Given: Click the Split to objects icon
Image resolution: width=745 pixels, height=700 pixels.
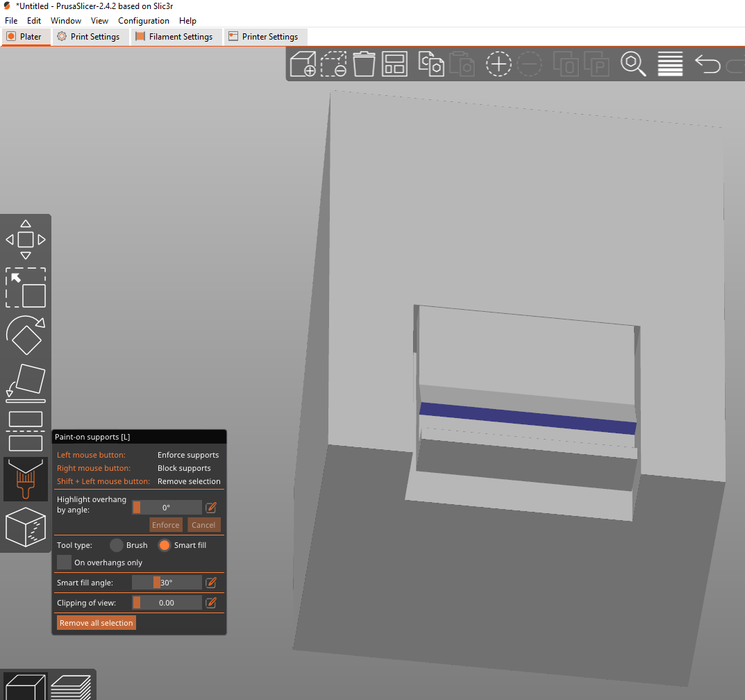Looking at the screenshot, I should pos(565,64).
